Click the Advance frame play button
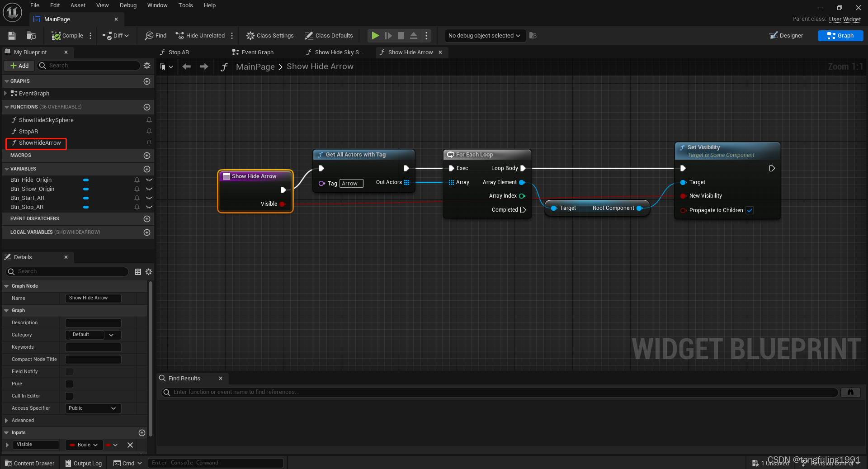This screenshot has height=469, width=868. tap(388, 36)
